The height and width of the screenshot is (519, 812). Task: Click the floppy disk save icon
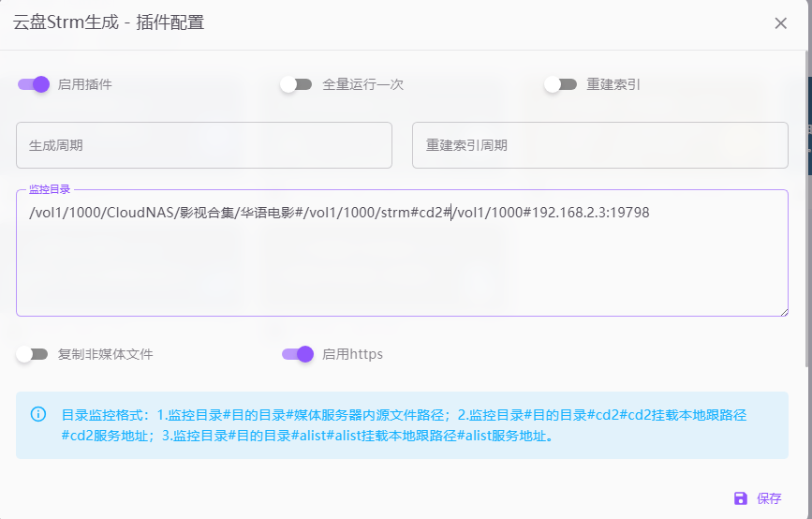point(741,498)
